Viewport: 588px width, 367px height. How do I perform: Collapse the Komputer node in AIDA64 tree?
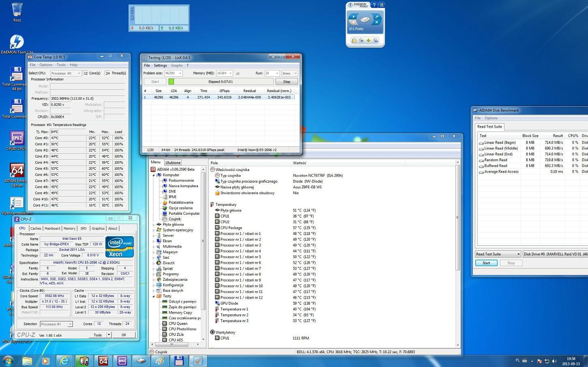154,175
